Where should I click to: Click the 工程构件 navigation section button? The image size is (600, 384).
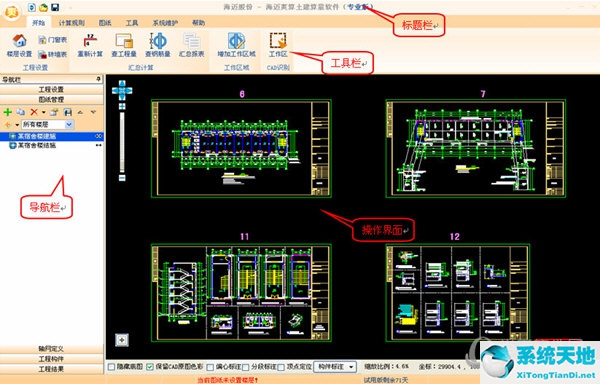point(51,359)
